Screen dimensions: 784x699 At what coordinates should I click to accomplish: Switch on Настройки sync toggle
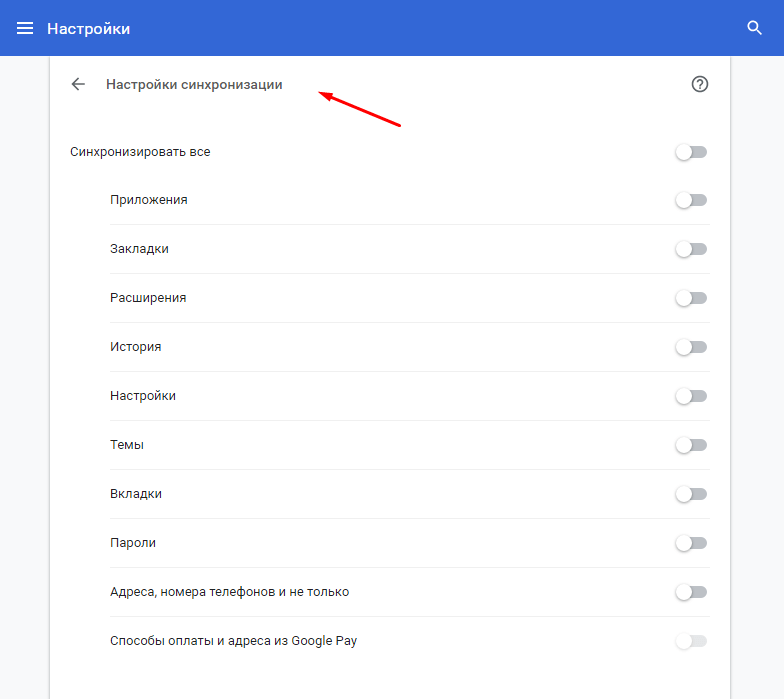pos(691,396)
